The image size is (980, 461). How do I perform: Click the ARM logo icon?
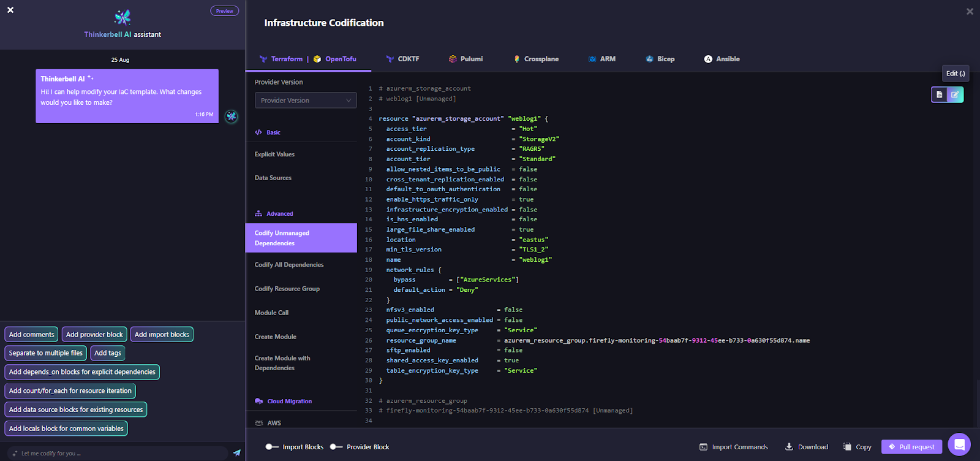592,59
